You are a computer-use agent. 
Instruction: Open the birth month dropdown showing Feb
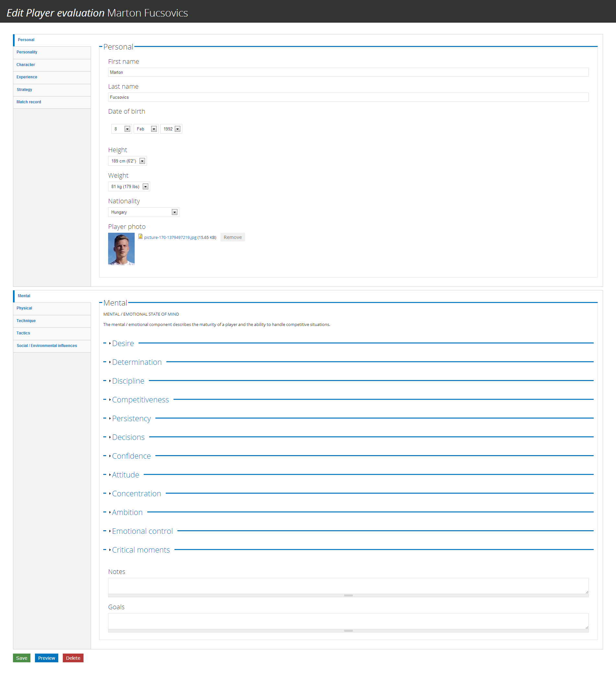click(146, 129)
